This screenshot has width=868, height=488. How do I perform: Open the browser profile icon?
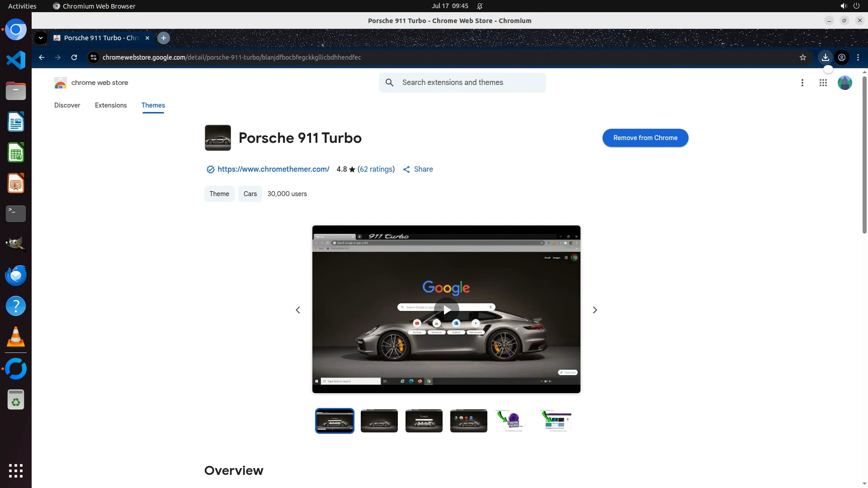pyautogui.click(x=841, y=57)
